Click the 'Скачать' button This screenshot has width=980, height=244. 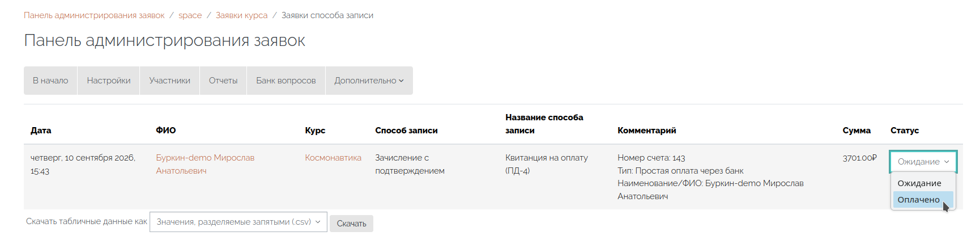click(351, 224)
